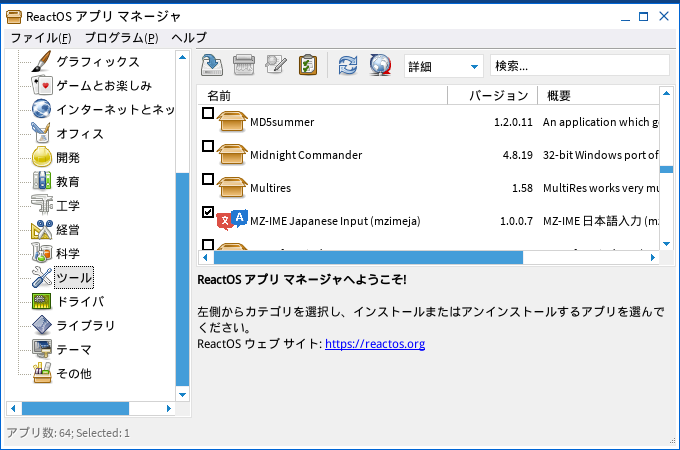Click the Install toolbar icon
The width and height of the screenshot is (680, 450).
pyautogui.click(x=212, y=65)
